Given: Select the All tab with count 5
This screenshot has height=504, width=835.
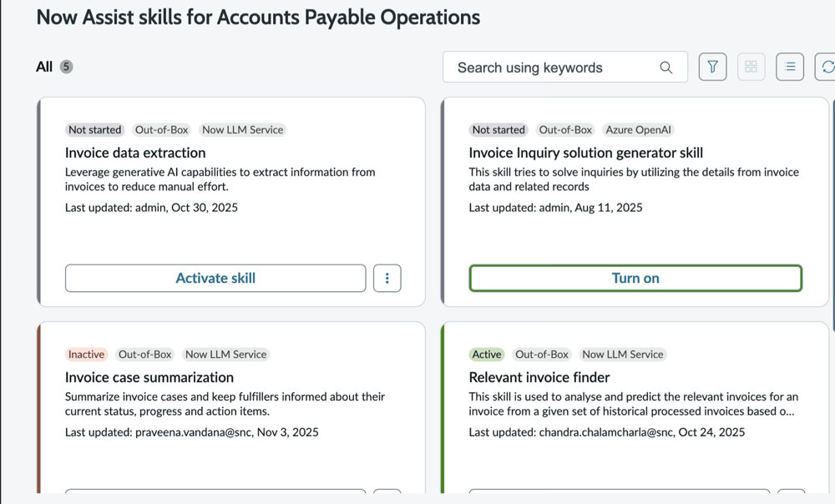Looking at the screenshot, I should 54,67.
